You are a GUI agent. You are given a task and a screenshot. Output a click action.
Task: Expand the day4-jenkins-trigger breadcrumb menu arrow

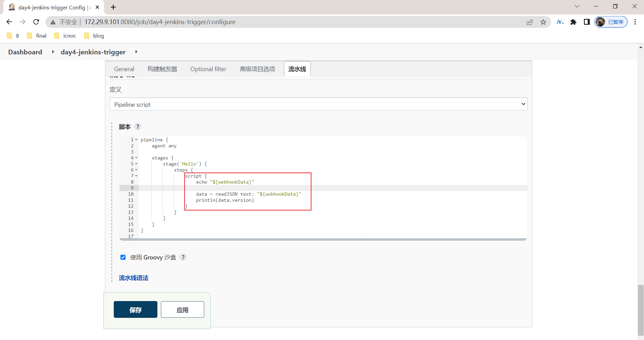pyautogui.click(x=136, y=52)
